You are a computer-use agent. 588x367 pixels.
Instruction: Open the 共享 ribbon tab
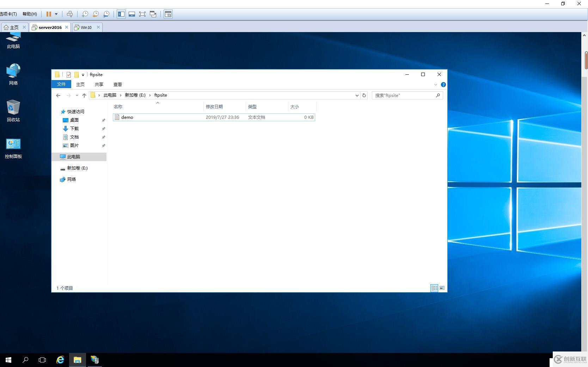[x=99, y=84]
